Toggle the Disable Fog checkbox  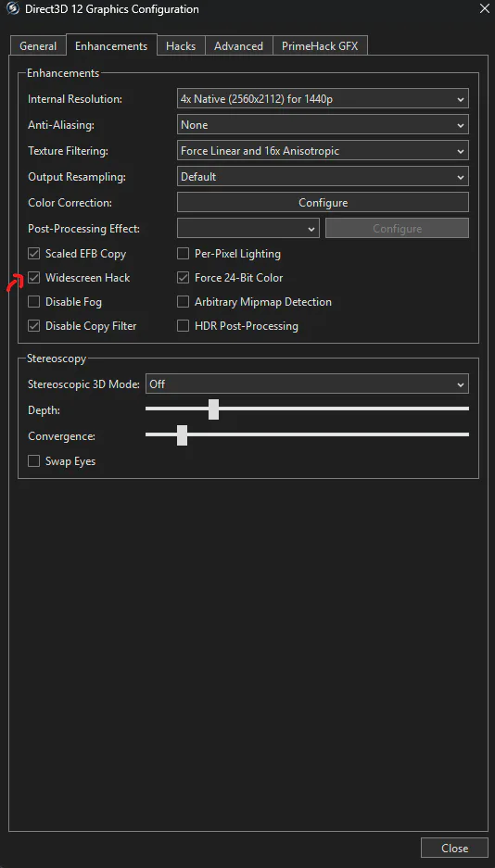(33, 302)
